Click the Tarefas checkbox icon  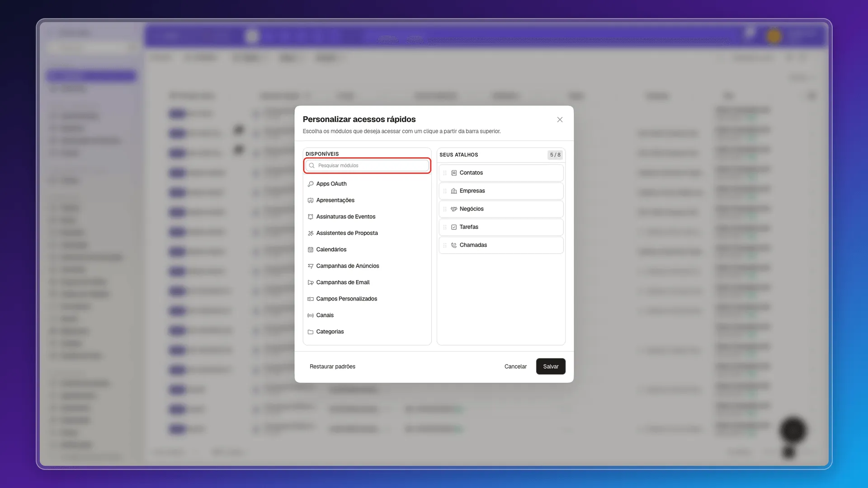click(454, 227)
